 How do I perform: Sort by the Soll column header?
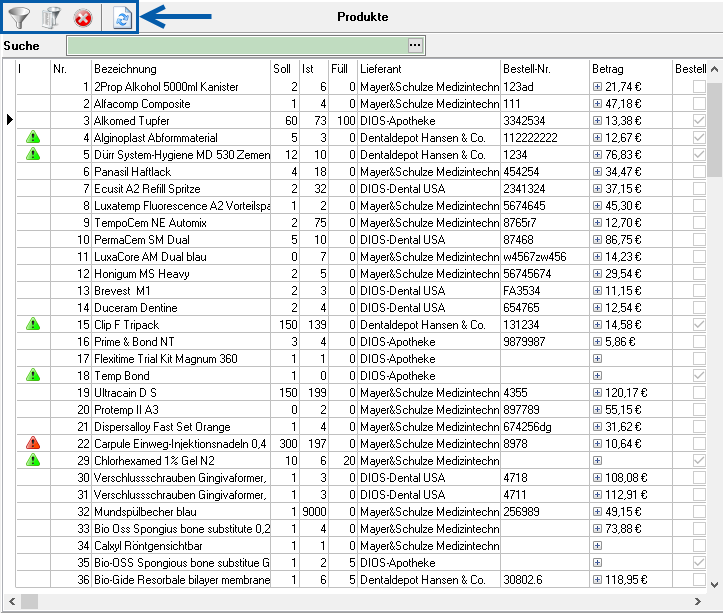(285, 69)
